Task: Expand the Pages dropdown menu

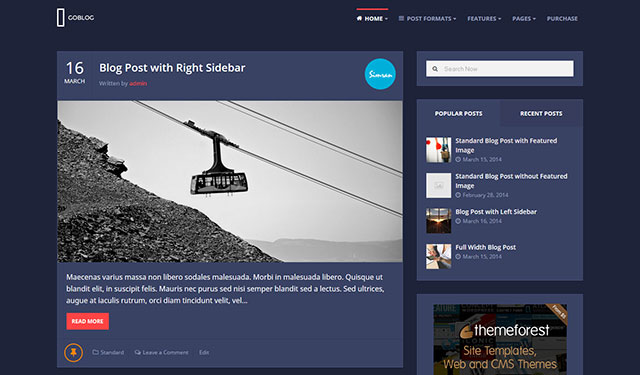Action: 524,18
